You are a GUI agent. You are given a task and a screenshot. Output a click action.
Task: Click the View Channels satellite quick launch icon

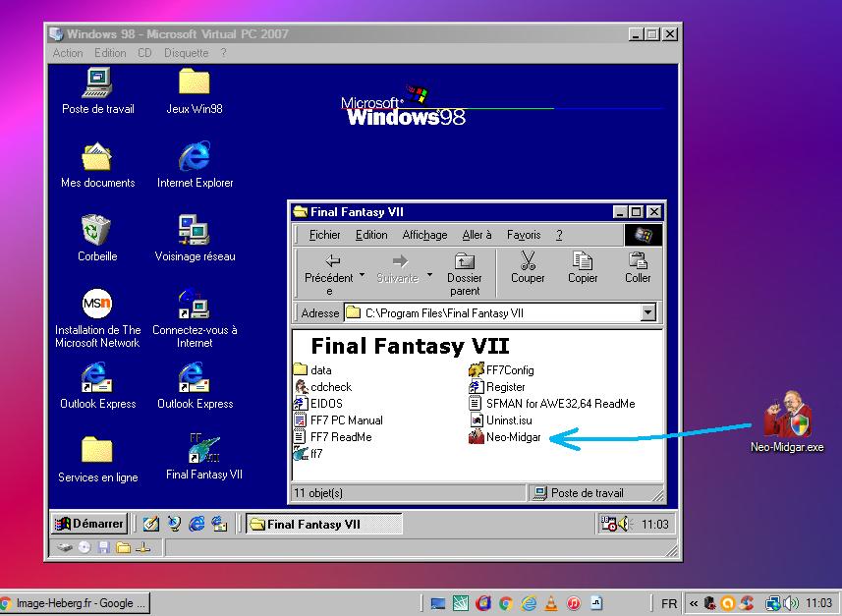[x=174, y=524]
